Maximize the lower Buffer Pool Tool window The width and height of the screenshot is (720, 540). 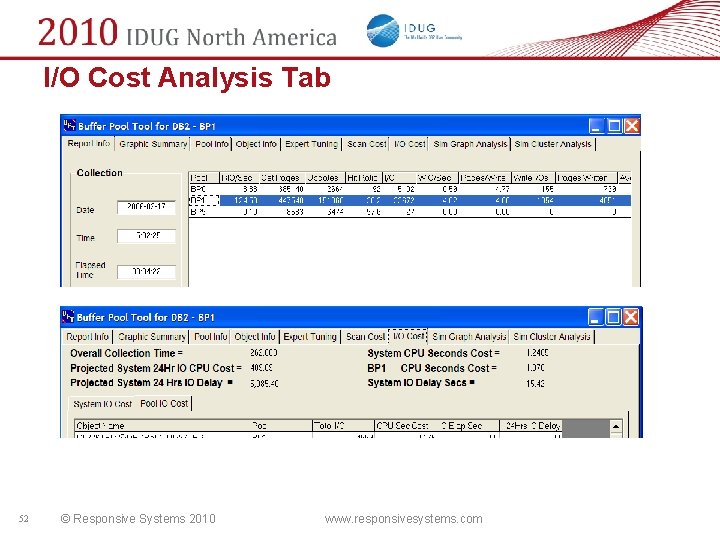click(x=613, y=317)
